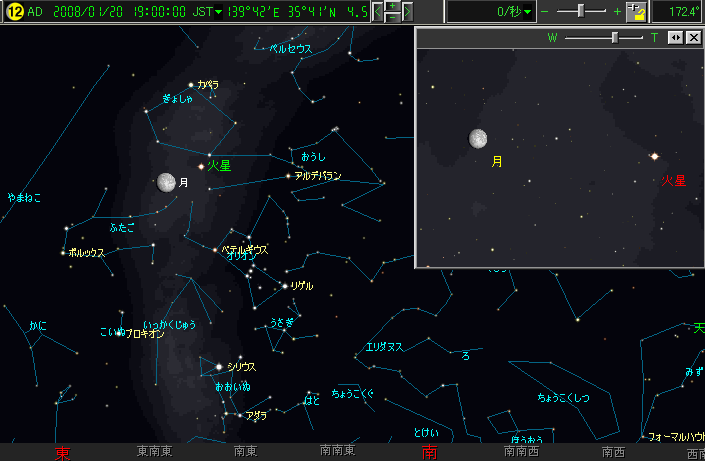Click the horizontal flip icon in zoom window
Image resolution: width=705 pixels, height=461 pixels.
[x=675, y=37]
